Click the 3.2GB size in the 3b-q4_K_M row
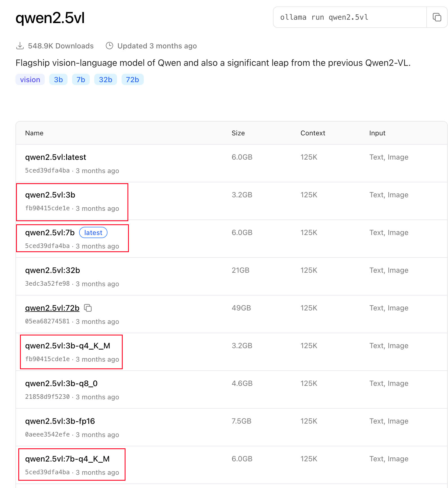Viewport: 448px width, 488px height. (242, 346)
